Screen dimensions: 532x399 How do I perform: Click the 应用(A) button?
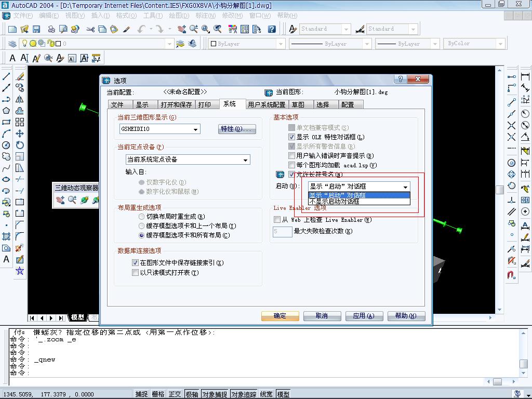(364, 316)
